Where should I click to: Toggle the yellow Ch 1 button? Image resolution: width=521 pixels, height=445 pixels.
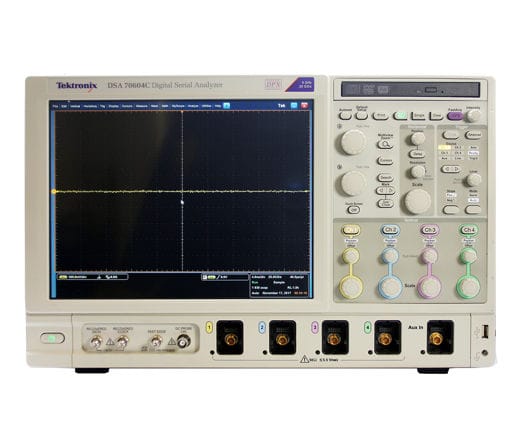(x=351, y=230)
